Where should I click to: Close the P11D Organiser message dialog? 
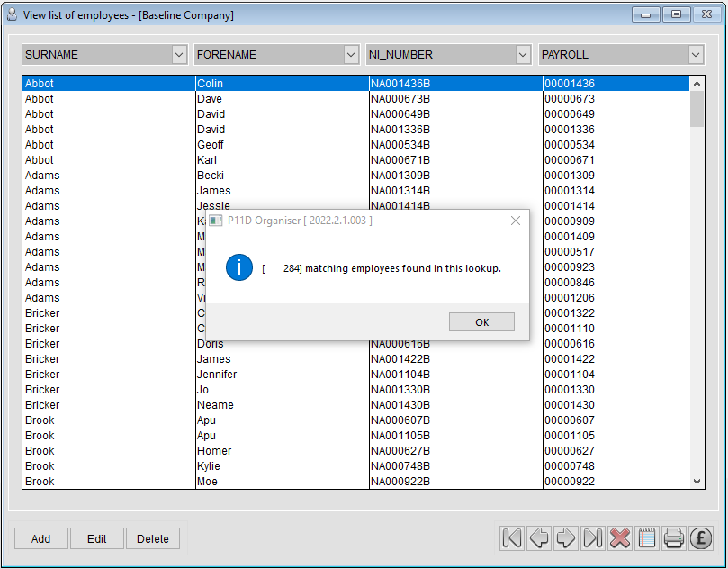pyautogui.click(x=515, y=221)
